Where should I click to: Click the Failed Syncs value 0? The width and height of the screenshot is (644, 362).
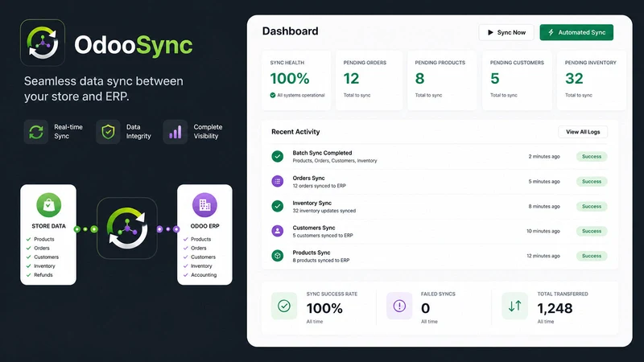click(426, 308)
